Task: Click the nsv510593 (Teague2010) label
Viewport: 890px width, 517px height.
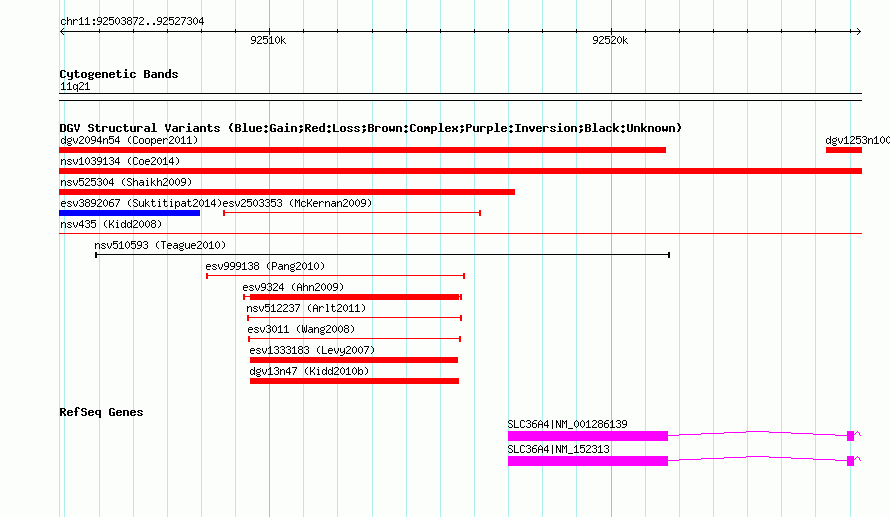Action: (x=160, y=245)
